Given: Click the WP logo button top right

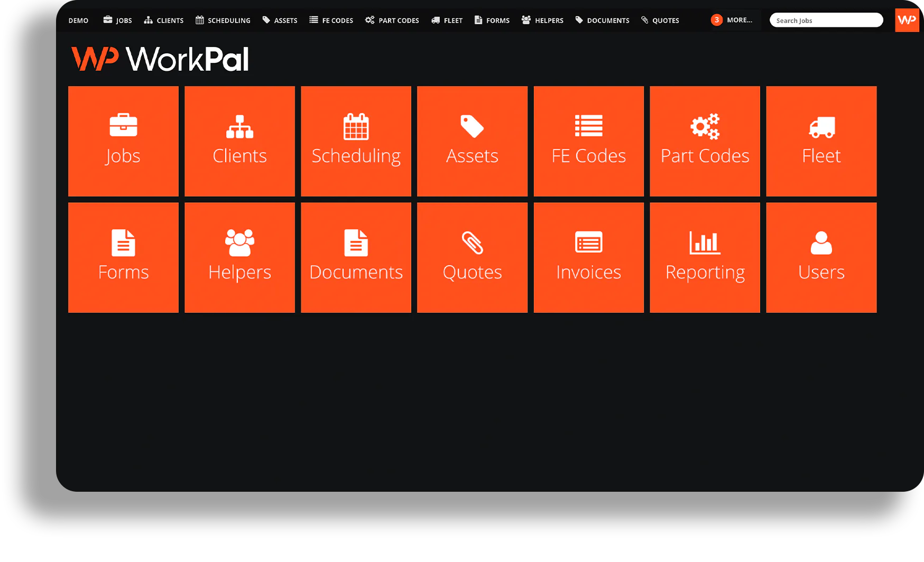Looking at the screenshot, I should [x=907, y=20].
